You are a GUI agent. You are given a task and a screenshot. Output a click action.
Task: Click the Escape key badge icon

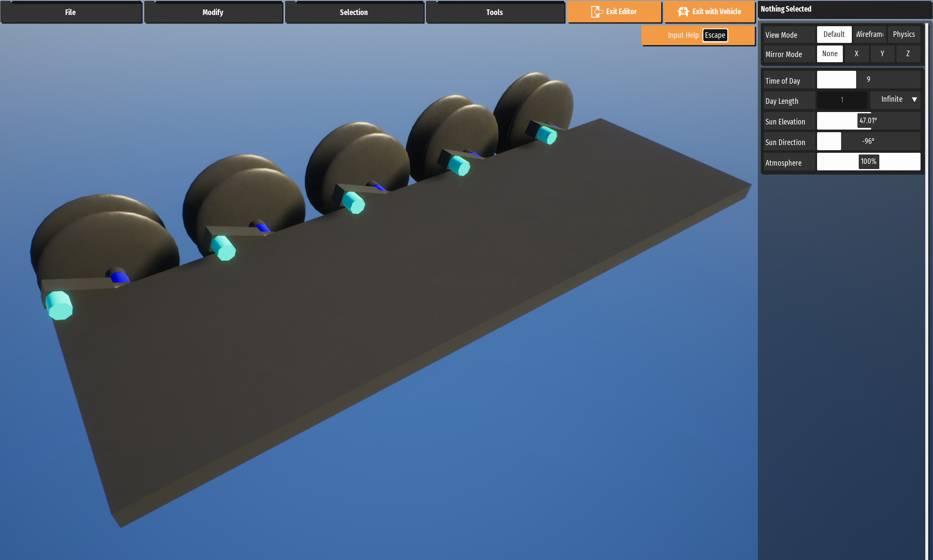tap(715, 35)
